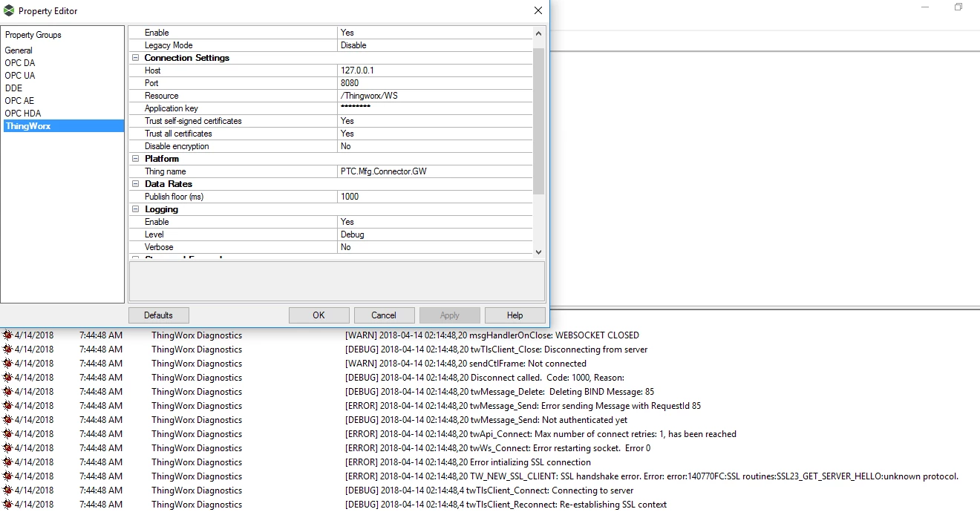Click the bug icon of SSL handshake error row
Viewport: 980px width, 512px height.
7,476
